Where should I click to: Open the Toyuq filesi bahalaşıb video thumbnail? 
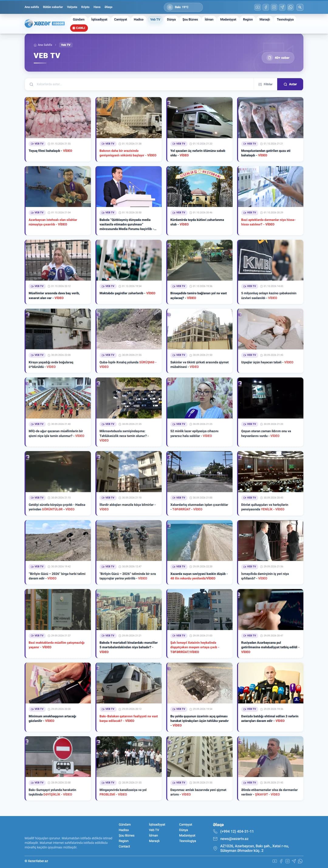pyautogui.click(x=58, y=118)
